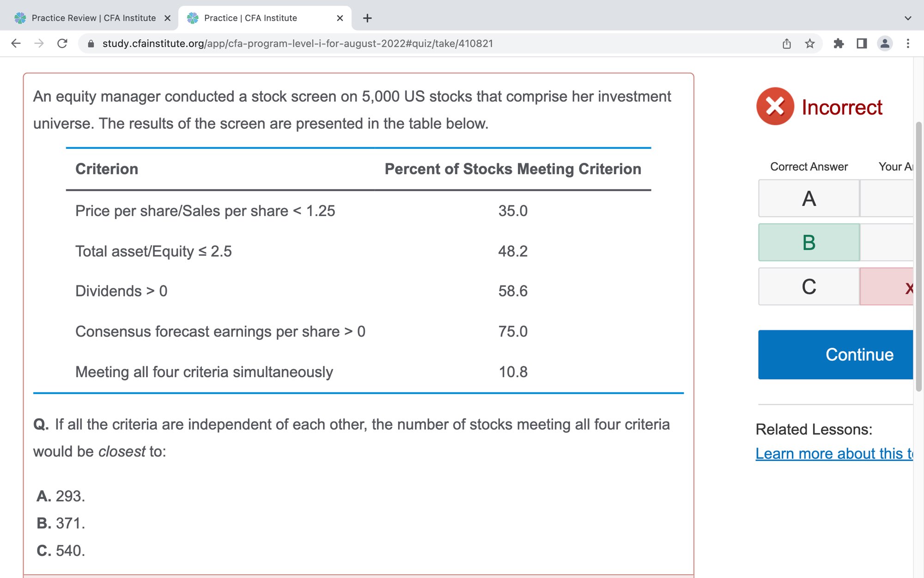
Task: Click answer cell B in results
Action: (808, 242)
